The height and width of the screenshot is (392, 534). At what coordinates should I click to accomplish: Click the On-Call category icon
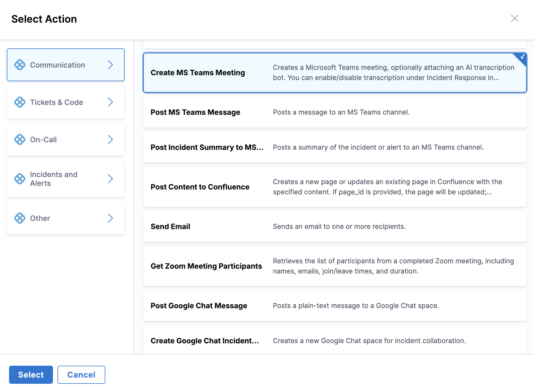20,139
